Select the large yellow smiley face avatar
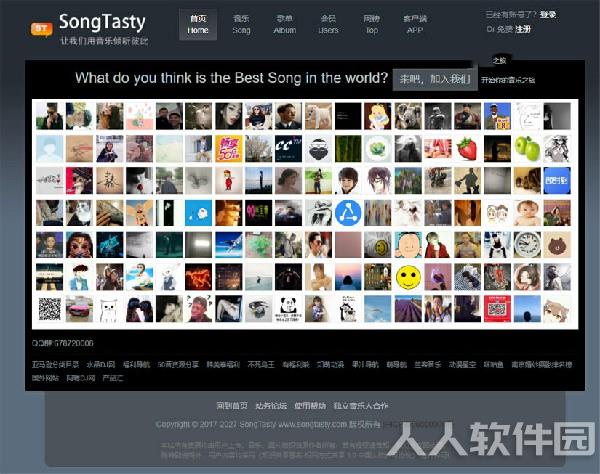 click(408, 277)
